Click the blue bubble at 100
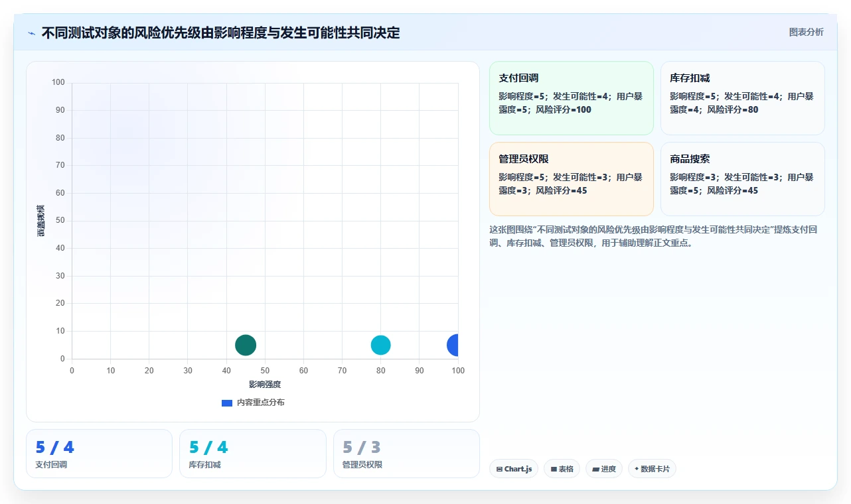The height and width of the screenshot is (504, 851). coord(453,345)
